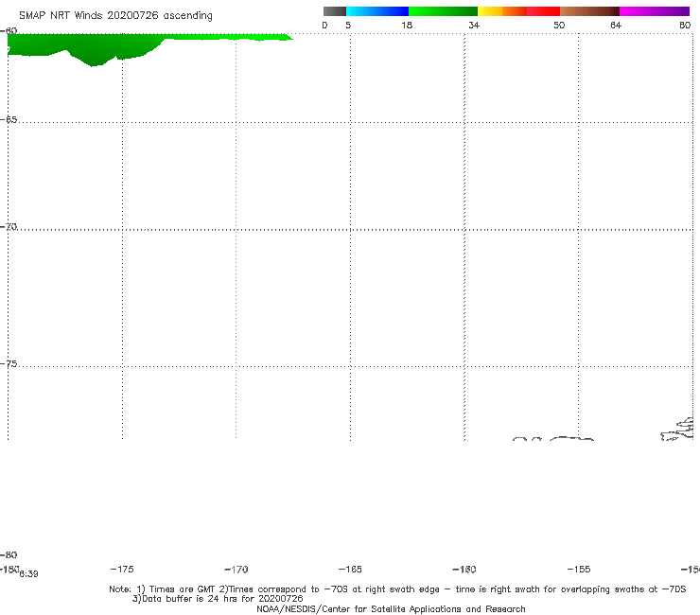
Task: Click the latitude label "-75"
Action: click(9, 364)
